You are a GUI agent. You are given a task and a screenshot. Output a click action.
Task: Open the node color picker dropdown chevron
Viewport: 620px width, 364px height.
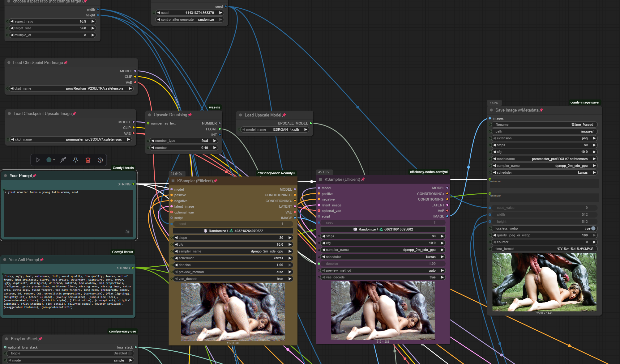(54, 160)
